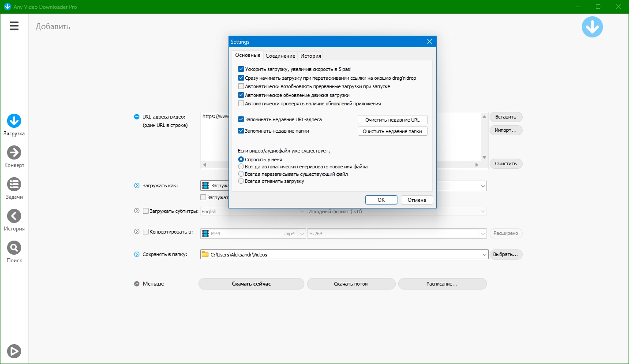Click URL list vertical scrollbar up arrow

tap(484, 117)
